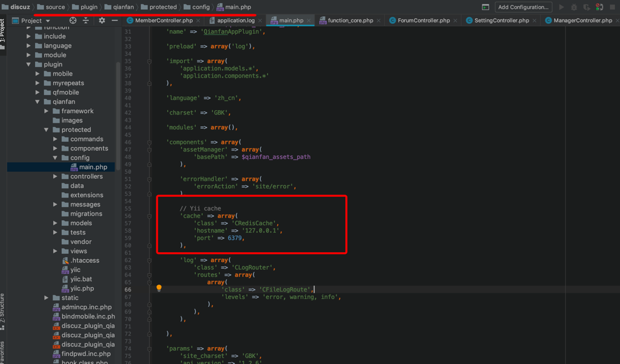Open Project panel settings gear
The image size is (620, 364).
[x=102, y=21]
